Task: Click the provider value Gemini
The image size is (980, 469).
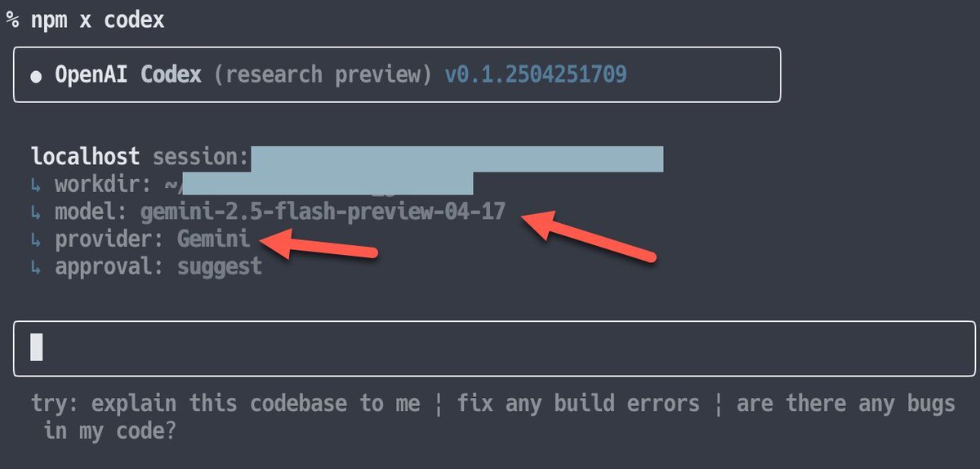Action: [214, 240]
